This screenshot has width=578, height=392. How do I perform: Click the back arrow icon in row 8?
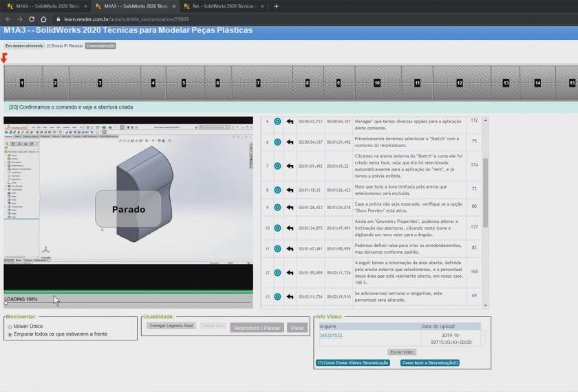[x=290, y=190]
